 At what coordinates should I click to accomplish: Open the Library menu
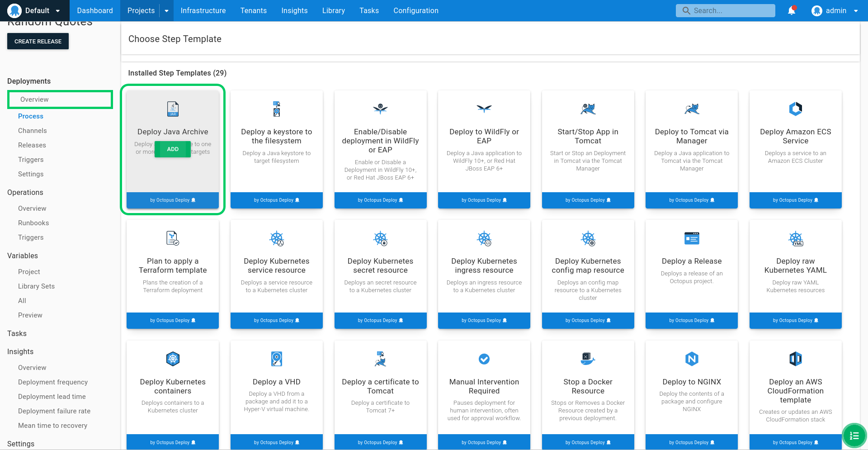[x=334, y=10]
